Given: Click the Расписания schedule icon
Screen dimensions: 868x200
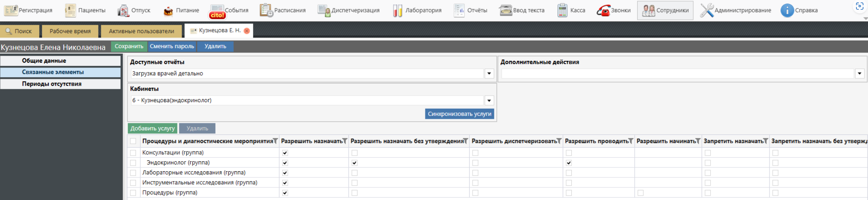Looking at the screenshot, I should (x=266, y=11).
